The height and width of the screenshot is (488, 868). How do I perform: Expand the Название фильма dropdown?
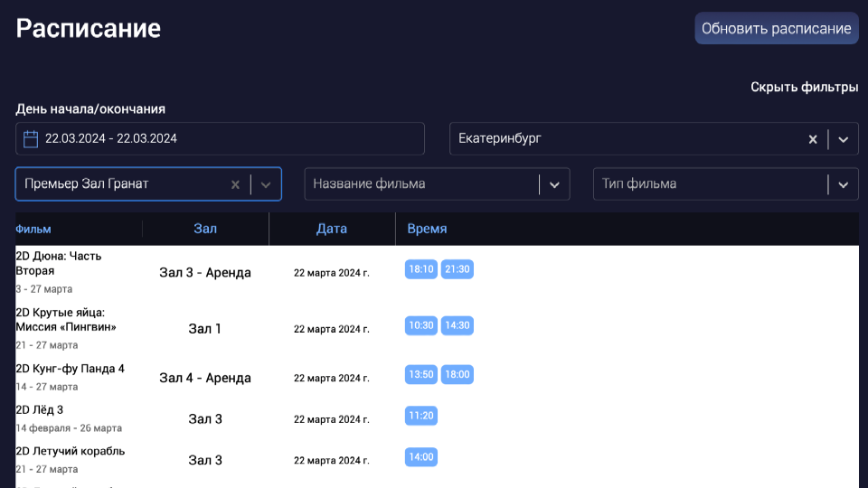click(x=554, y=184)
